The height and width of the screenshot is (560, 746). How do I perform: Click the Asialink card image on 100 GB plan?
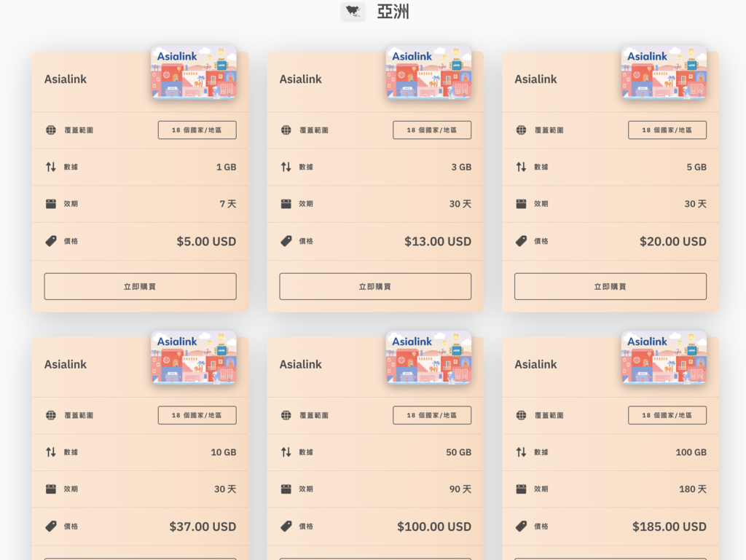tap(664, 358)
